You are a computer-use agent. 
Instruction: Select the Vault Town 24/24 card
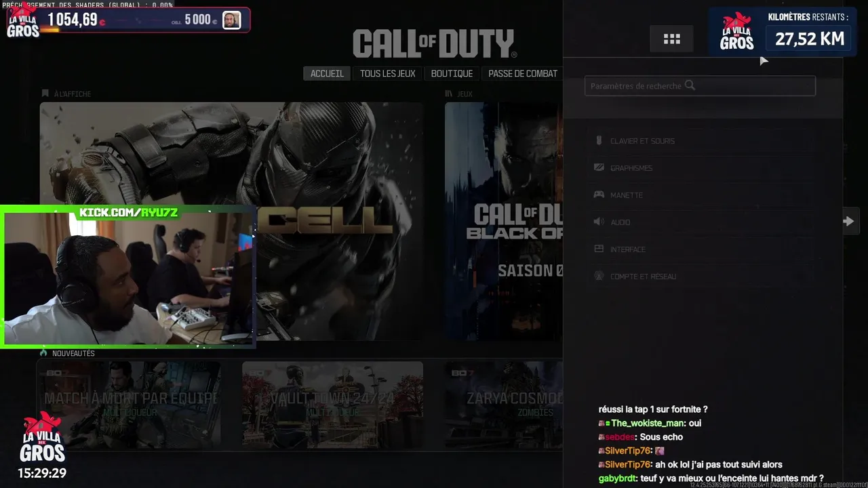coord(332,405)
